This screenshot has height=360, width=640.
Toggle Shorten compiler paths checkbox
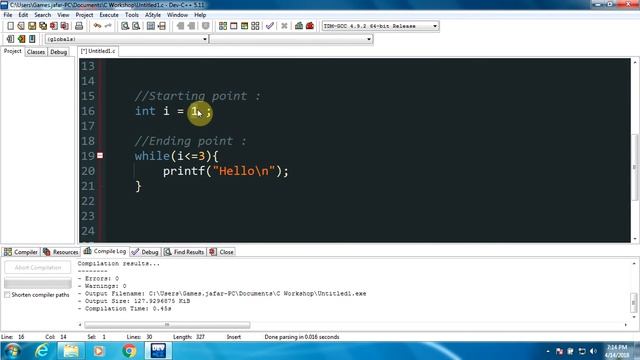tap(7, 295)
